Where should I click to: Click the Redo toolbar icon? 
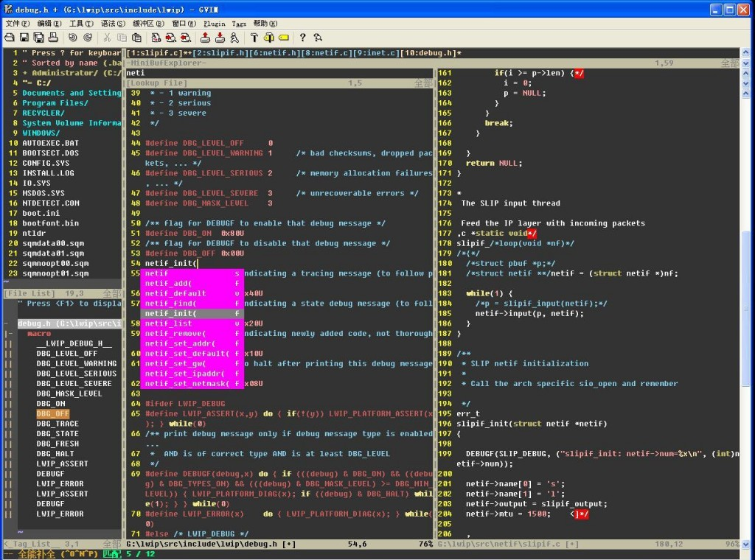pos(88,37)
